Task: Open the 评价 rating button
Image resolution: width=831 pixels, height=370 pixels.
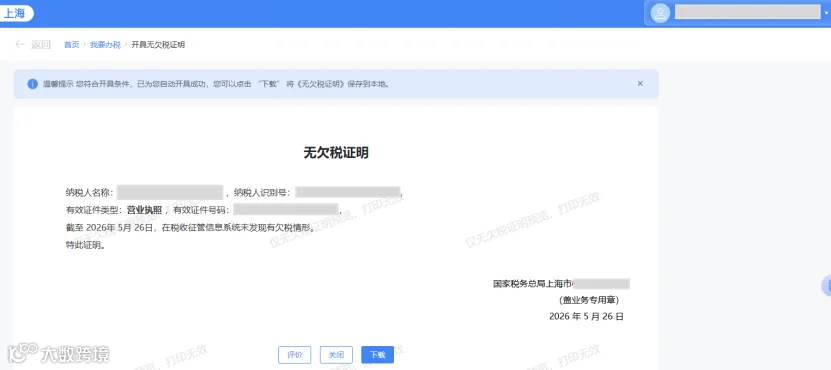Action: (x=294, y=355)
